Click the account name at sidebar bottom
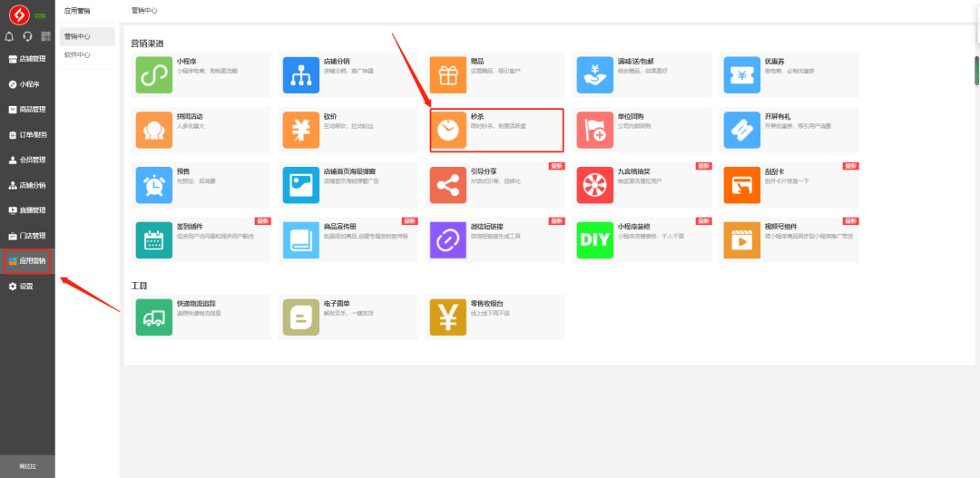 [x=27, y=467]
